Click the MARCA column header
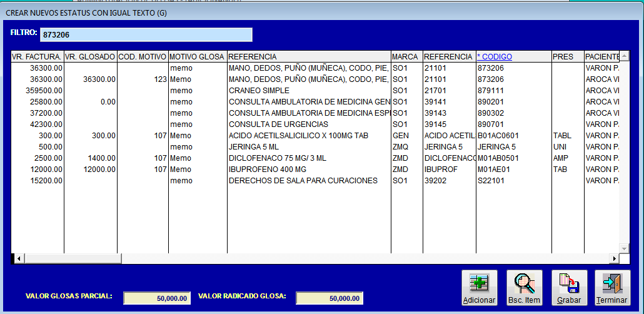Viewport: 644px width, 314px height. (406, 57)
